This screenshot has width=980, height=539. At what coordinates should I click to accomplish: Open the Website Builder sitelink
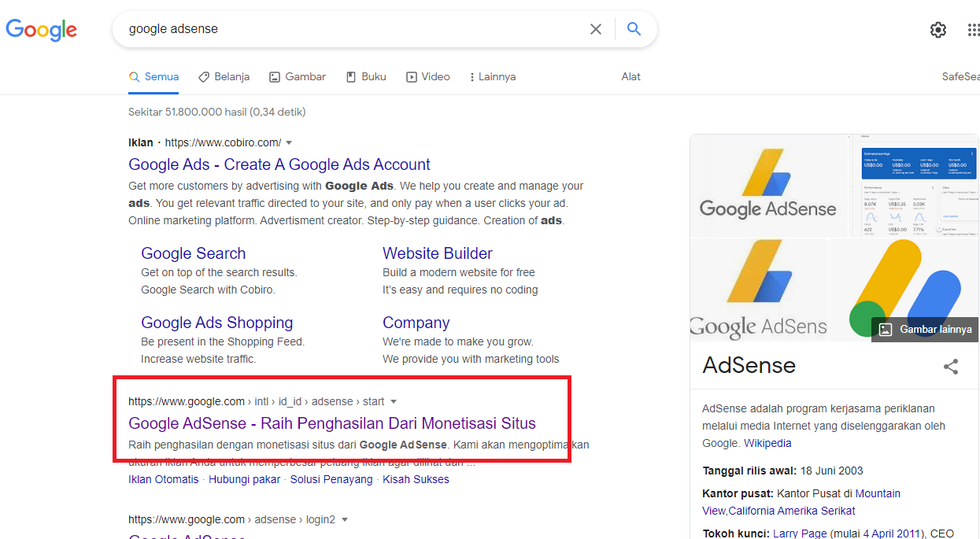(x=438, y=253)
